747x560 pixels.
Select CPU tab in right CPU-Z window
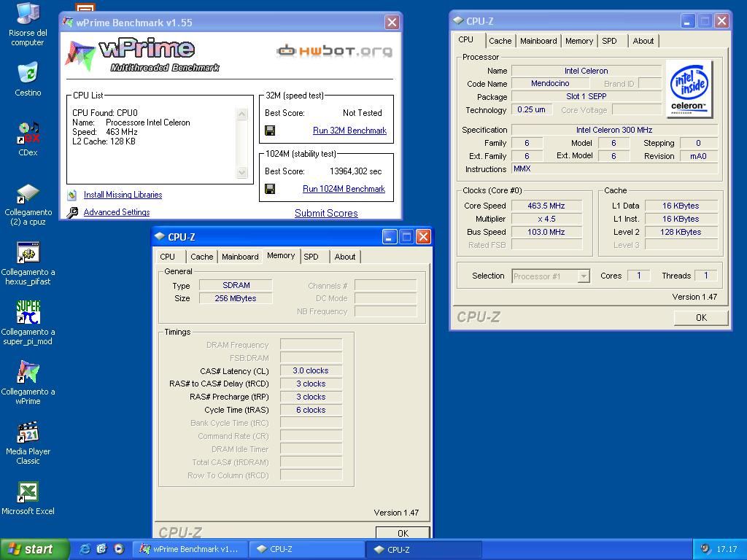pos(466,40)
